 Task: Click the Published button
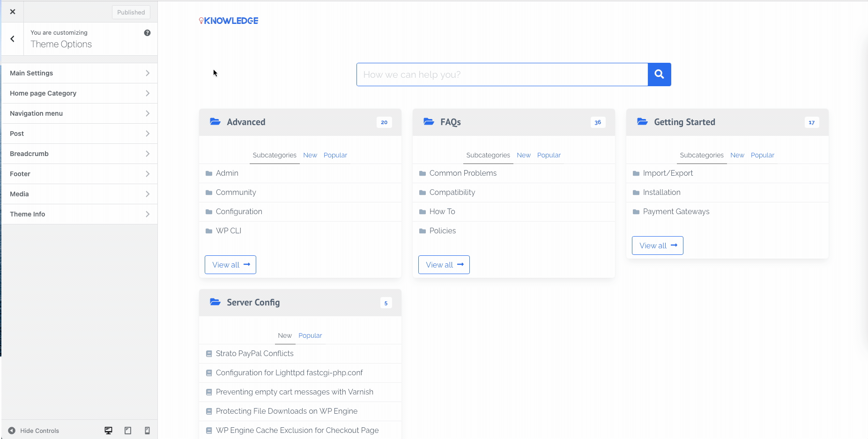coord(131,12)
